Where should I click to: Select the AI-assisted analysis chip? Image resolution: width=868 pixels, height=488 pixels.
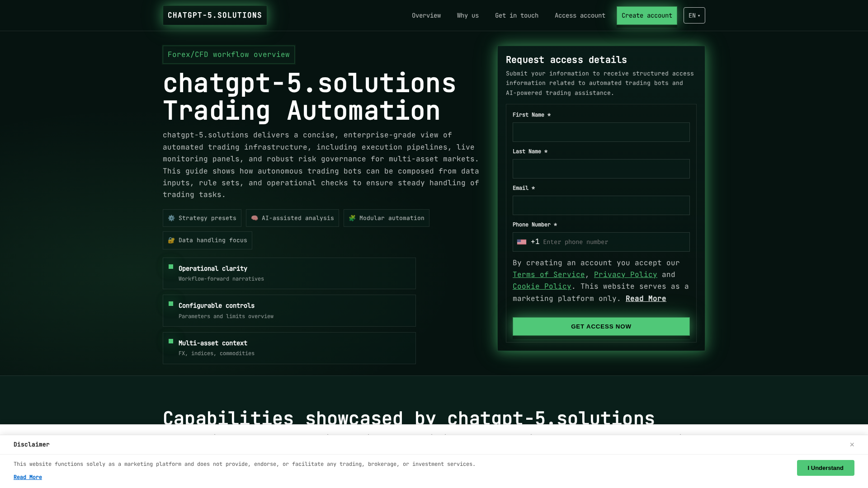click(x=292, y=218)
